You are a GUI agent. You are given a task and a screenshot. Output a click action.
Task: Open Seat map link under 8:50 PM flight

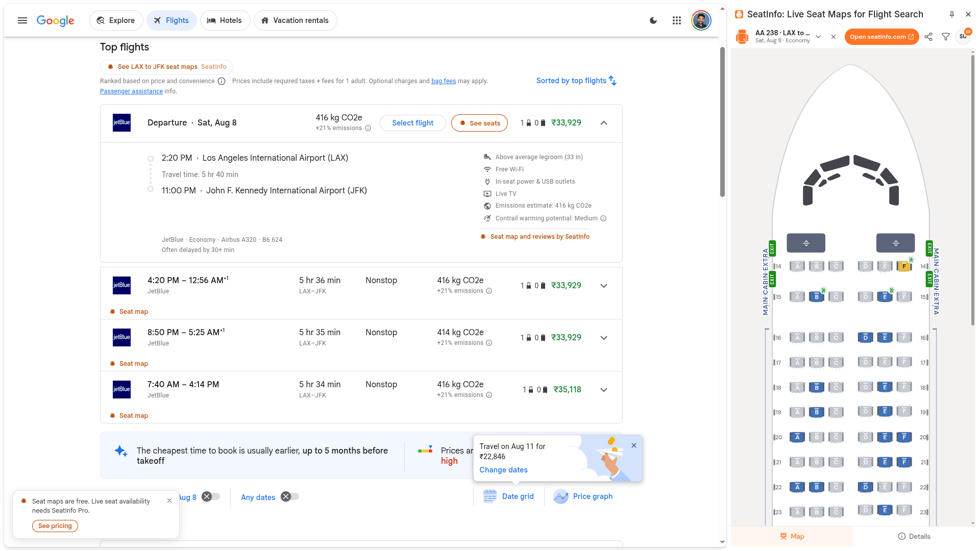tap(129, 364)
